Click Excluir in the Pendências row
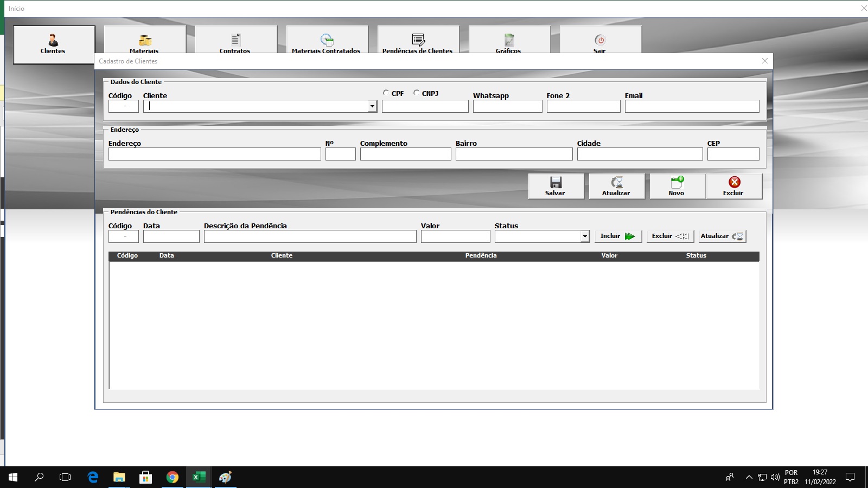Screen dimensions: 868x488 670,236
